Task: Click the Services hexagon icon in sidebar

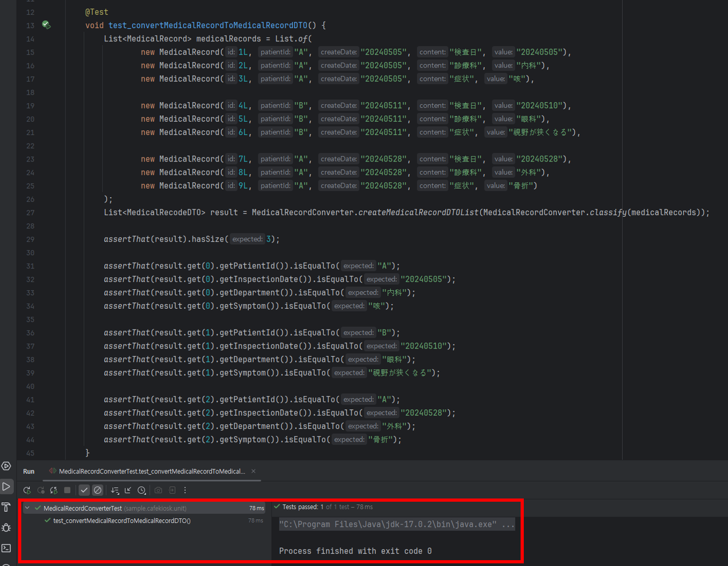Action: click(x=6, y=466)
